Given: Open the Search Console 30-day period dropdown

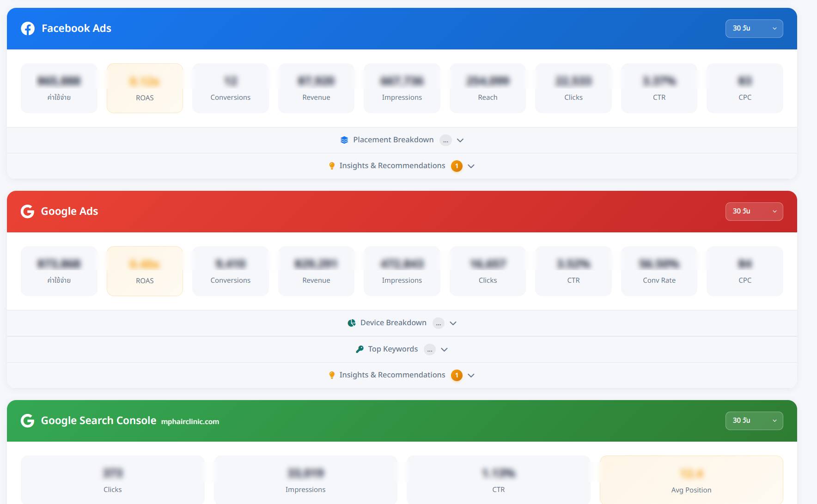Looking at the screenshot, I should 754,421.
